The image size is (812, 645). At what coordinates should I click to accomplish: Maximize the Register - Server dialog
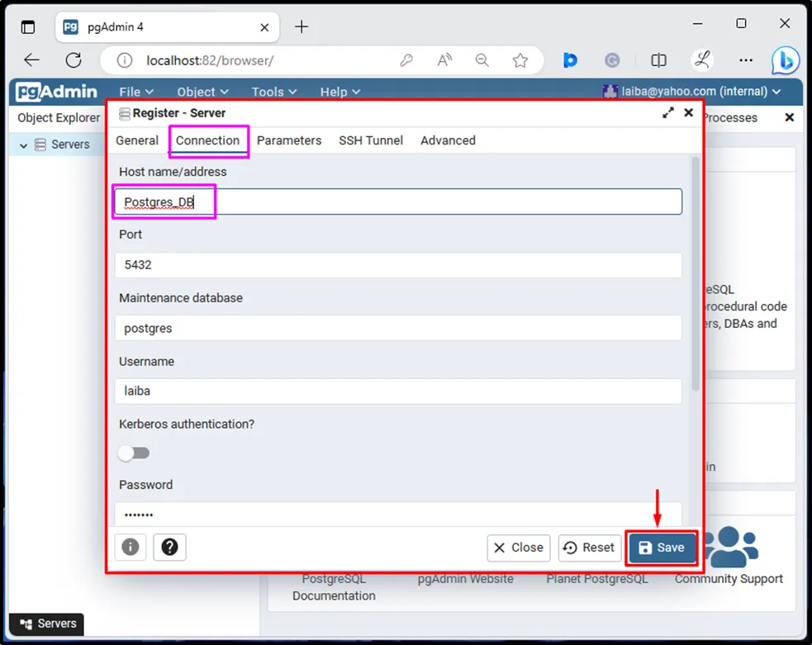[x=668, y=113]
